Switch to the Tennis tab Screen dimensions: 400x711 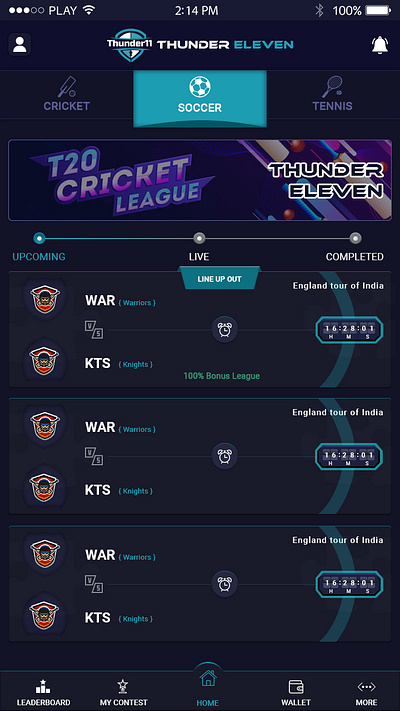332,94
